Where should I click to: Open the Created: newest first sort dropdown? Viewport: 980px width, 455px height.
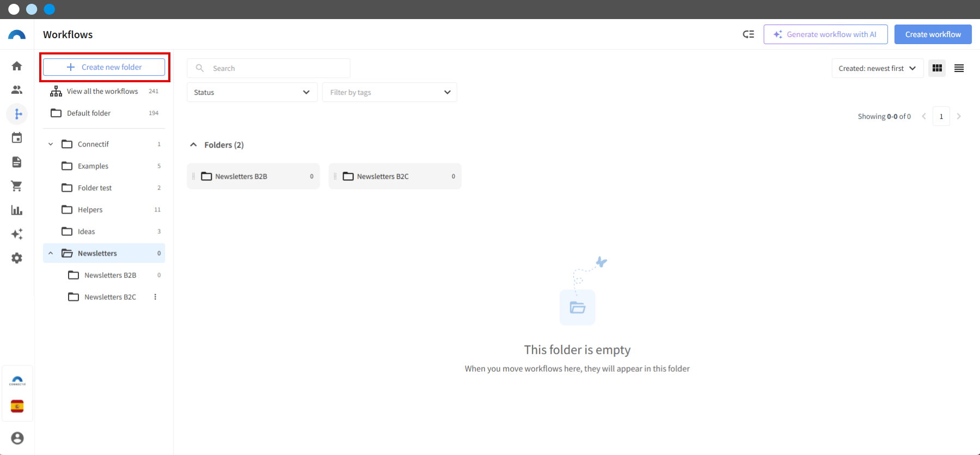[878, 68]
